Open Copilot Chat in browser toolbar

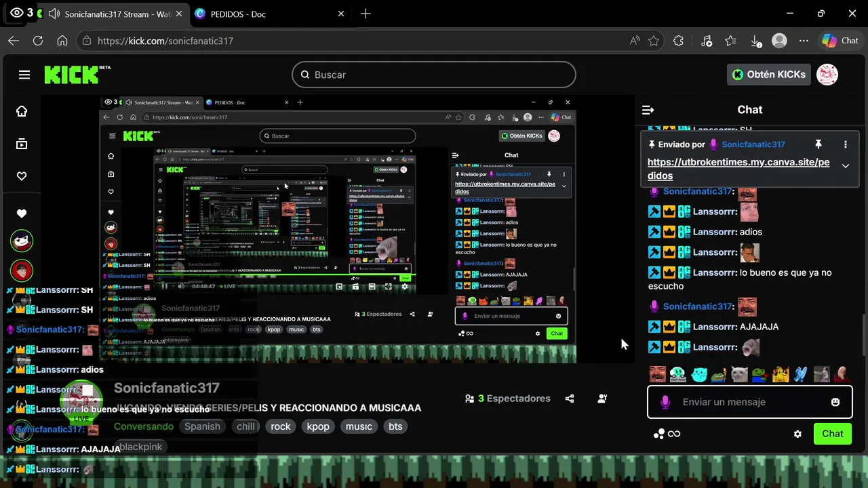pyautogui.click(x=840, y=41)
